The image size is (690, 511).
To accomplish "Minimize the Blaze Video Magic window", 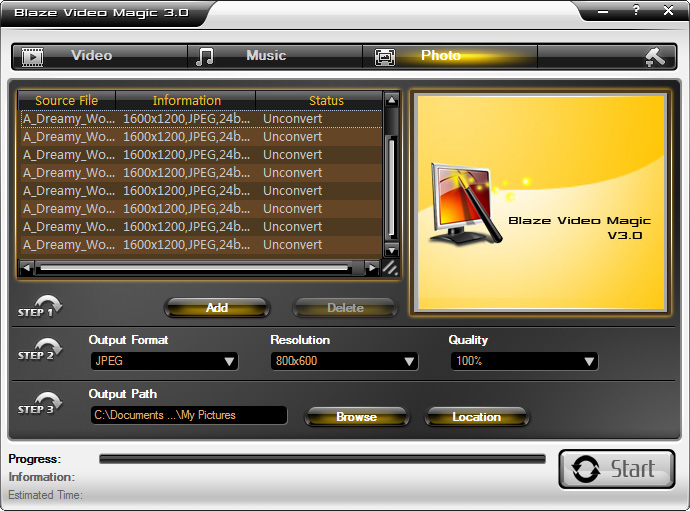I will (603, 12).
